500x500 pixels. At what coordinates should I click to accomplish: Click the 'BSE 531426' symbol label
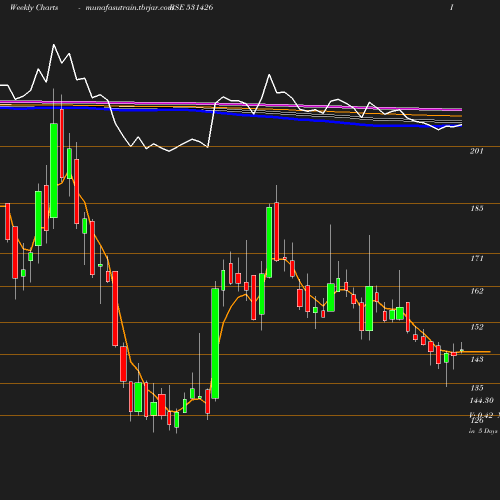click(192, 8)
